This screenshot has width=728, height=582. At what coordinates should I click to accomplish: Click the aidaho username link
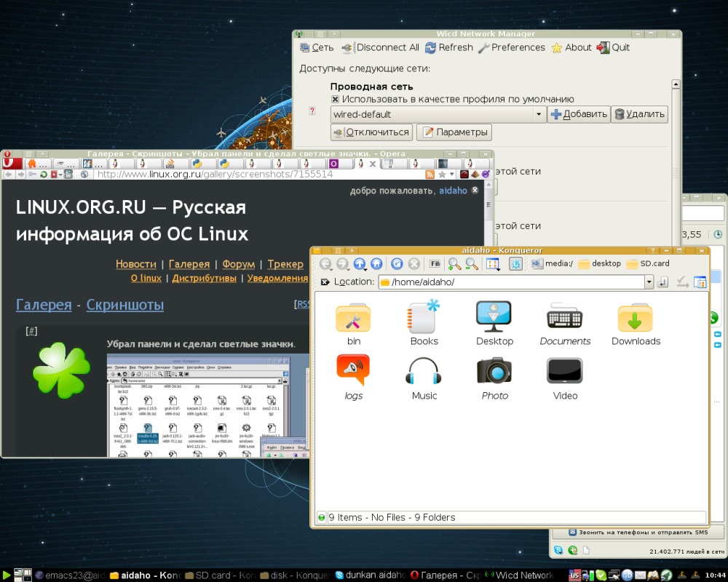(453, 191)
